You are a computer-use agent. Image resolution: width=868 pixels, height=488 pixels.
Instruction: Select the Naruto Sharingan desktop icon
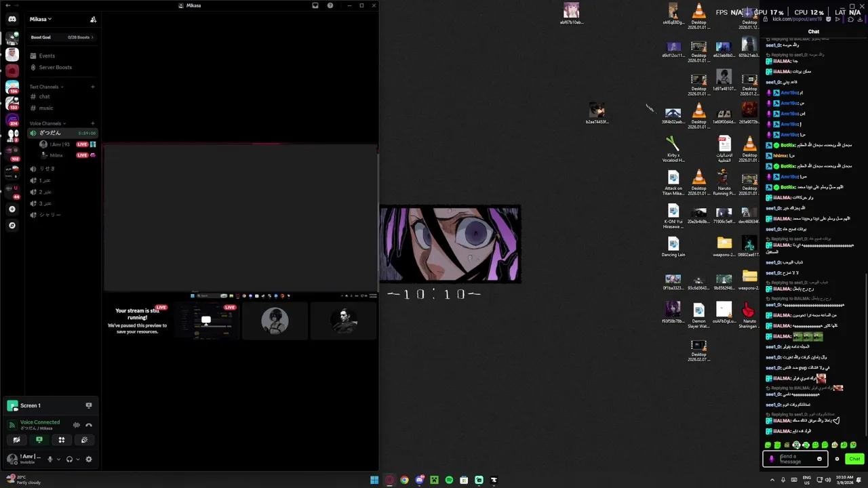[x=749, y=315]
